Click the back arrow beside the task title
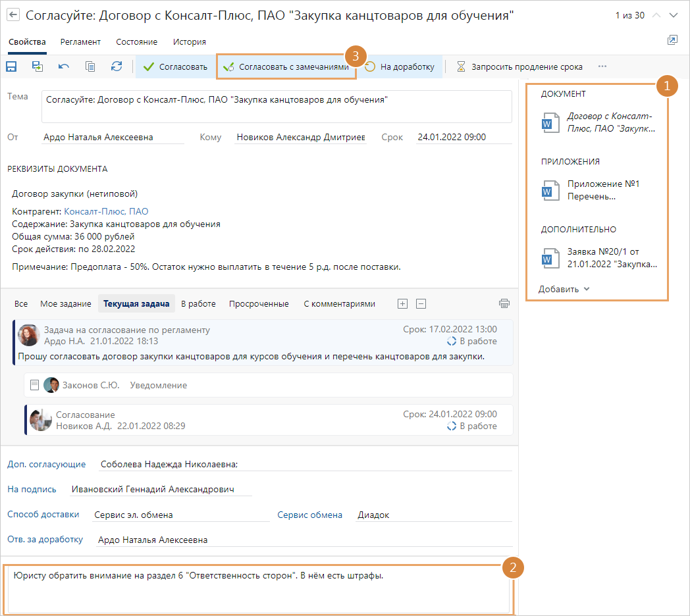Image resolution: width=690 pixels, height=616 pixels. pyautogui.click(x=13, y=16)
